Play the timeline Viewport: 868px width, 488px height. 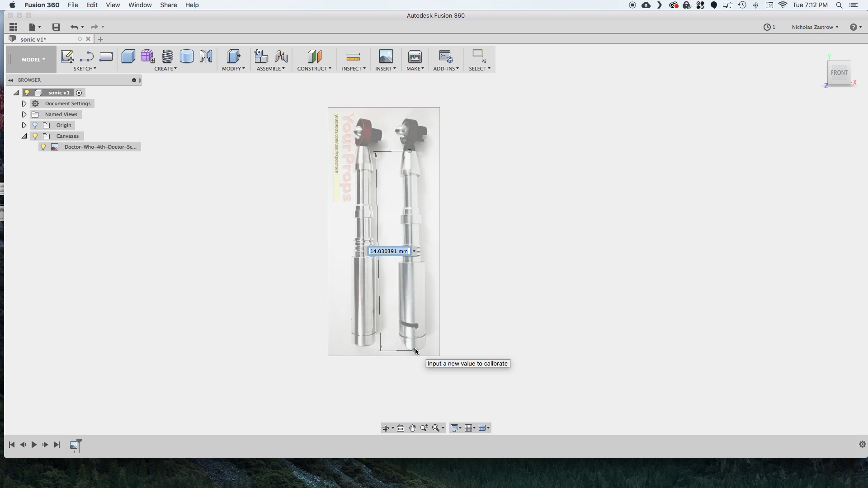(x=34, y=445)
